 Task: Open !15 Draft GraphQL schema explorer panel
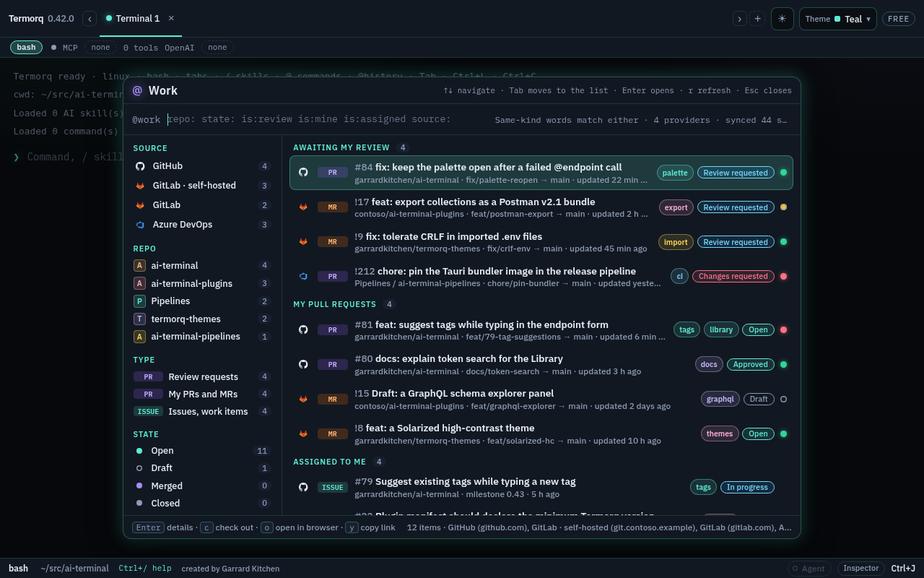pos(541,400)
